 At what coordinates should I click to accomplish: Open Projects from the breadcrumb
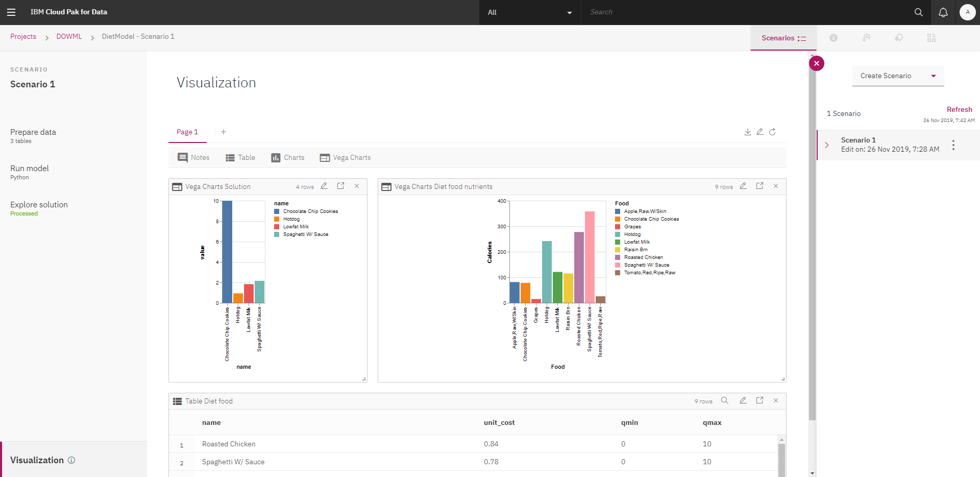[23, 36]
